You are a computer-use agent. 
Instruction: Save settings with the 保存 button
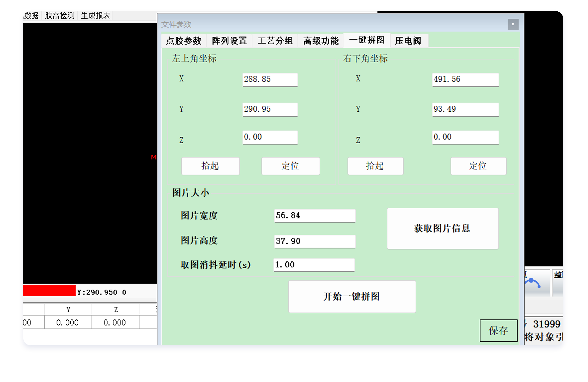tap(499, 331)
